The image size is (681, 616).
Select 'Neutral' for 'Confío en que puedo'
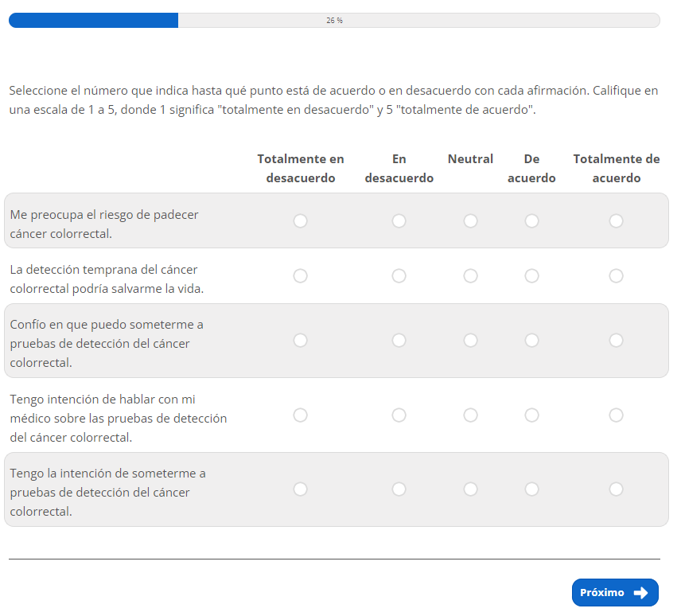[470, 341]
